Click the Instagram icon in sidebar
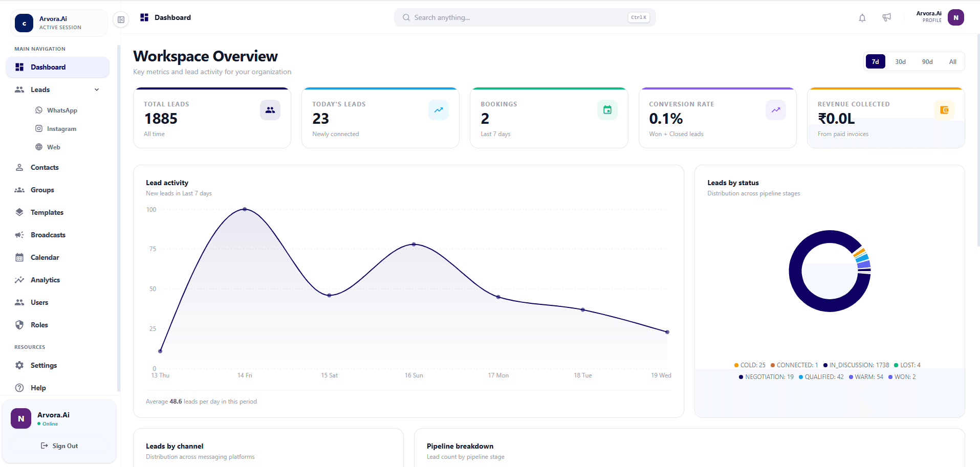This screenshot has width=980, height=467. click(x=39, y=128)
